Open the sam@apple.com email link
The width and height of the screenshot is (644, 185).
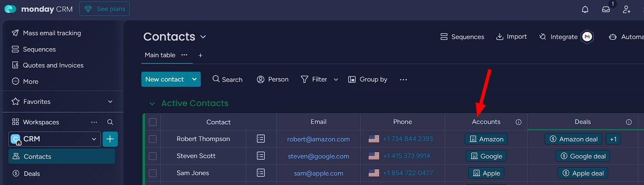[x=318, y=173]
